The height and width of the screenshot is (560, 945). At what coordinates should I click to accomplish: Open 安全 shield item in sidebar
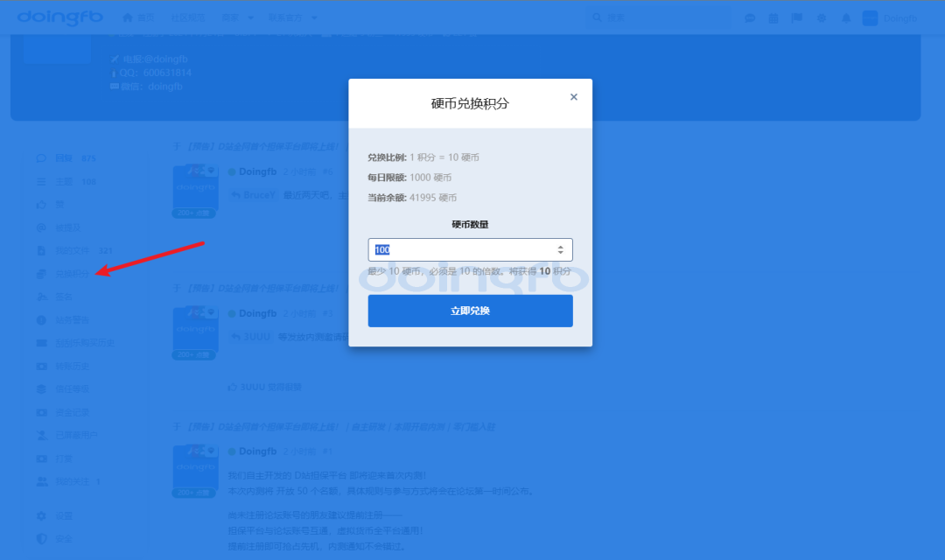click(63, 539)
